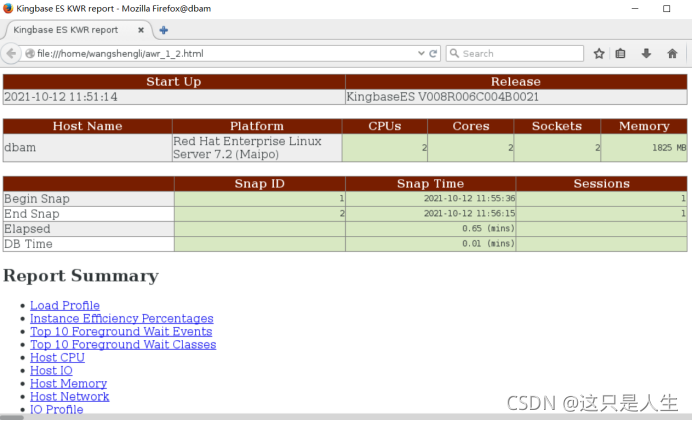Open the Host Network link
Image resolution: width=693 pixels, height=421 pixels.
coord(70,396)
